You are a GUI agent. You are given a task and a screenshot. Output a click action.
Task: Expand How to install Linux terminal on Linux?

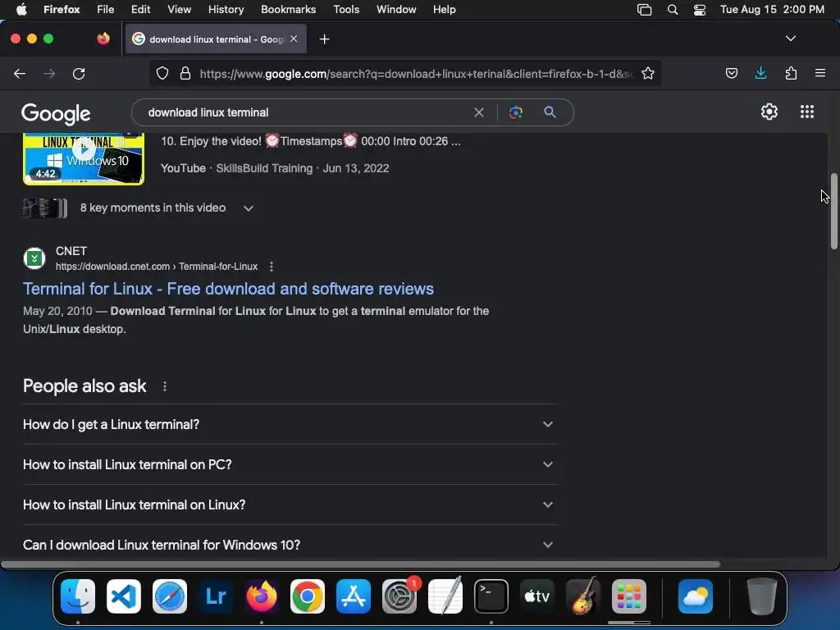[290, 504]
